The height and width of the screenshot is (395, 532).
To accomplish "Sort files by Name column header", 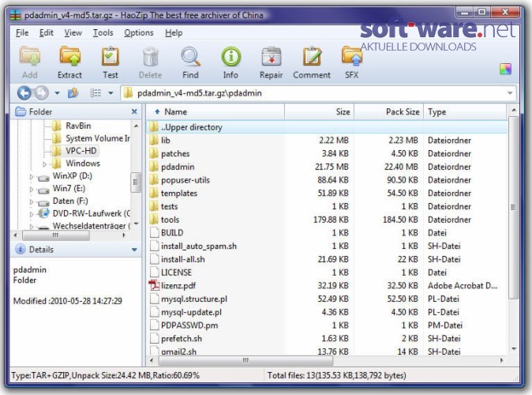I will [x=215, y=111].
